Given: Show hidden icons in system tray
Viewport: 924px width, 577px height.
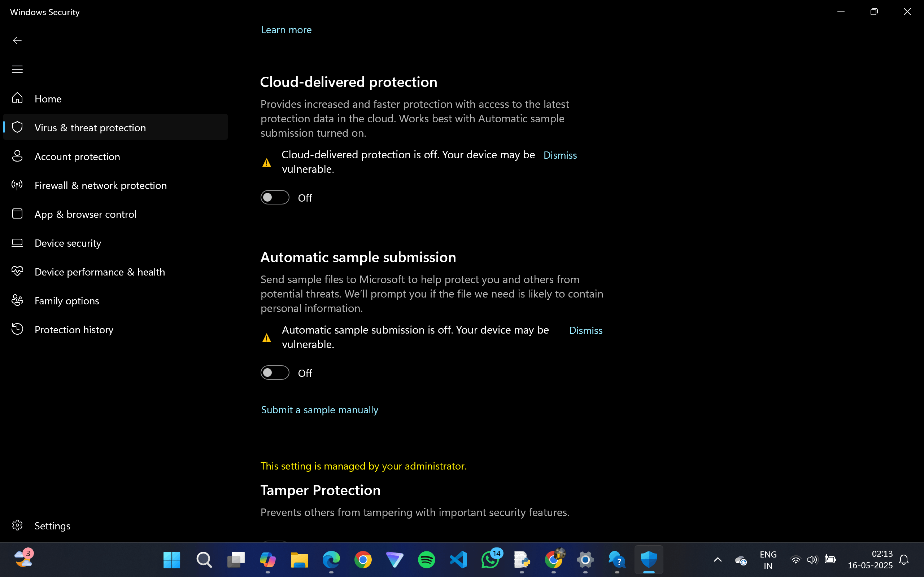Looking at the screenshot, I should click(x=718, y=560).
